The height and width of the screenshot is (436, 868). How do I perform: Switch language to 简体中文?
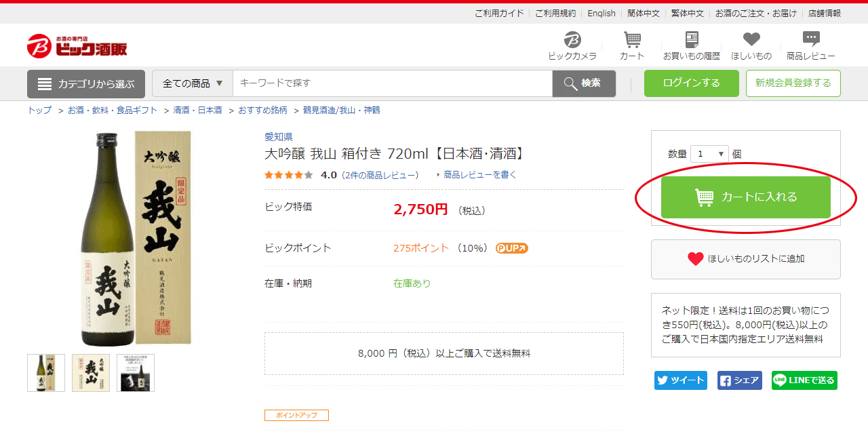pyautogui.click(x=644, y=14)
